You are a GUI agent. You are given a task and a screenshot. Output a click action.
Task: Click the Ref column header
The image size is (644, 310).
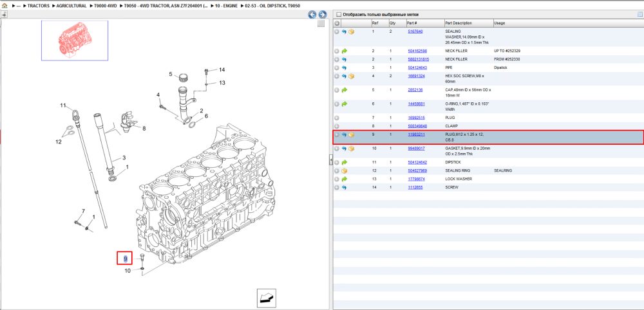(x=375, y=23)
